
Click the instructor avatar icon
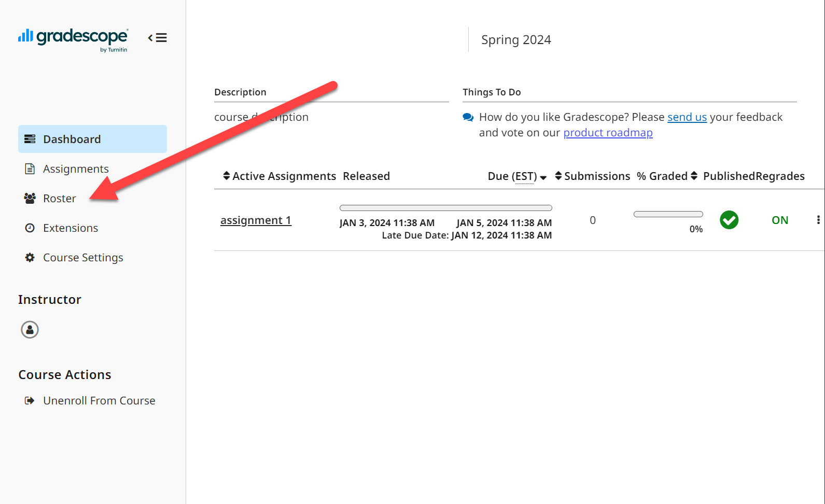click(x=30, y=329)
